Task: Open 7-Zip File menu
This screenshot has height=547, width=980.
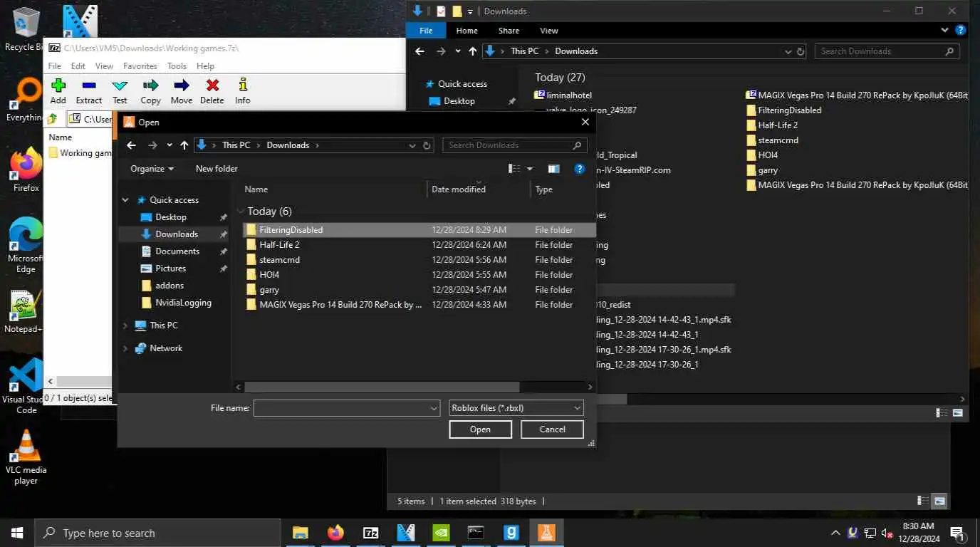Action: [x=54, y=66]
